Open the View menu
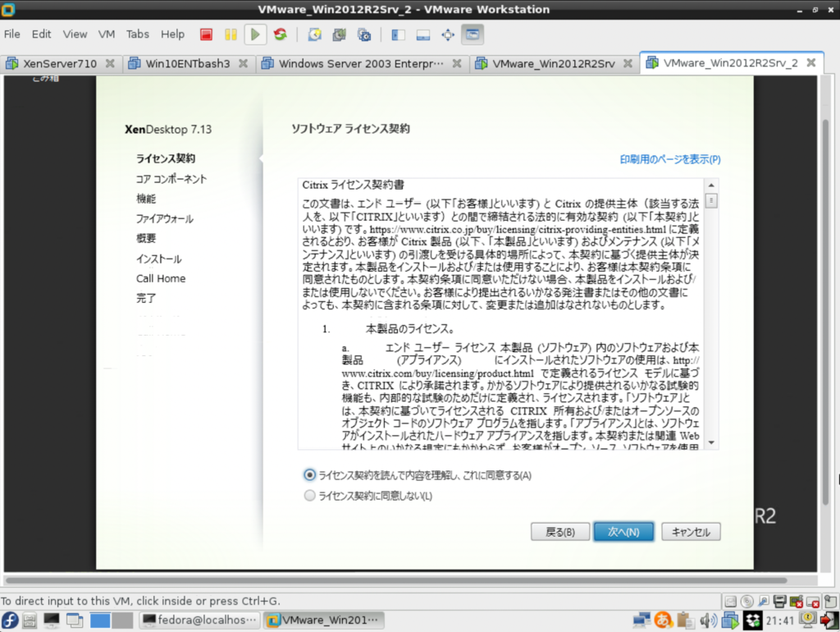Viewport: 840px width, 632px height. [x=75, y=34]
